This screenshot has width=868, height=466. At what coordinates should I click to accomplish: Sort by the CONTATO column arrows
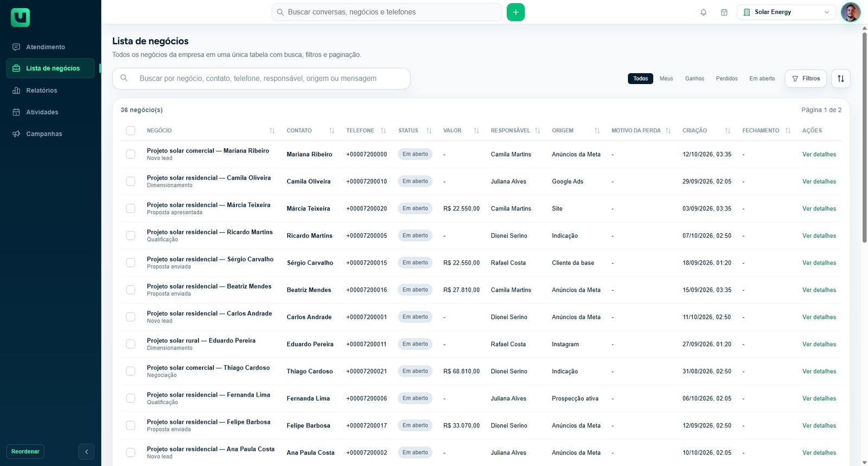(331, 131)
